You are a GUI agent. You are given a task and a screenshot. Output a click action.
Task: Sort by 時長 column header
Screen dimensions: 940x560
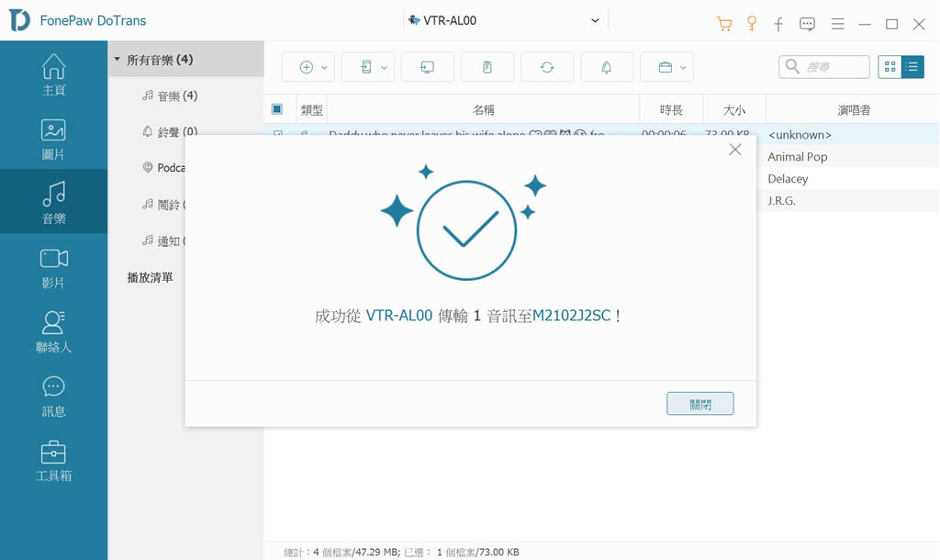pyautogui.click(x=671, y=110)
